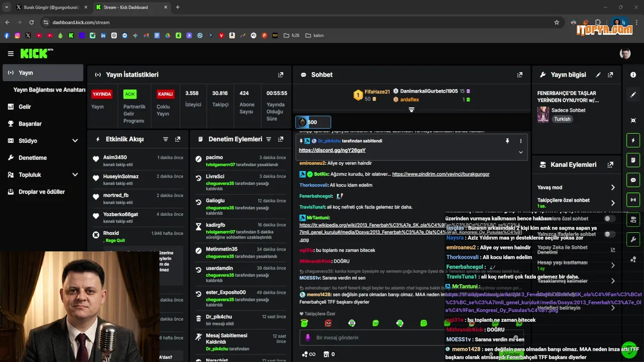The image size is (644, 362).
Task: Toggle the chat bubble widget in right sidebar
Action: 633,179
